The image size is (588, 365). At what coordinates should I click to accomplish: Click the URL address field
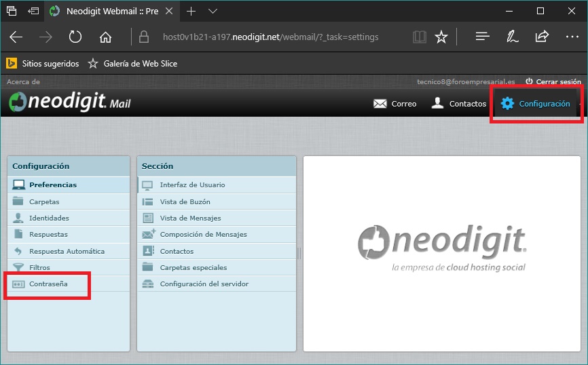coord(270,37)
